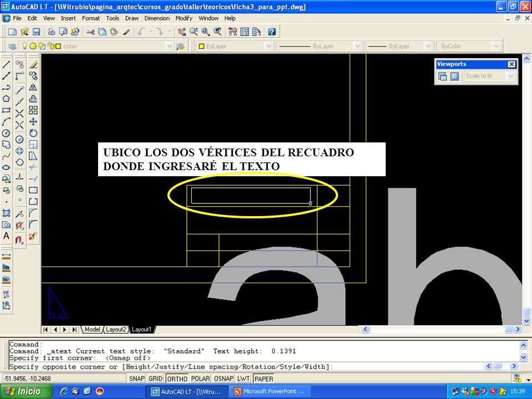Toggle POLAR tracking in status bar
The width and height of the screenshot is (532, 399).
200,378
